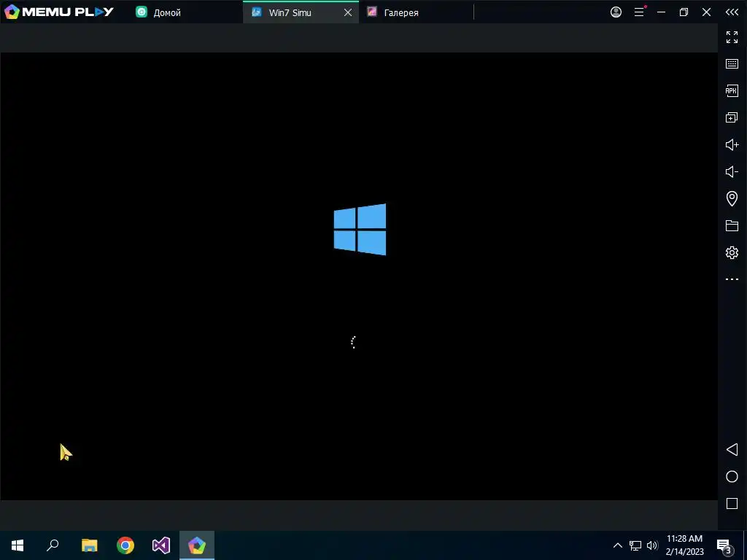Open MEmu settings gear

(732, 252)
